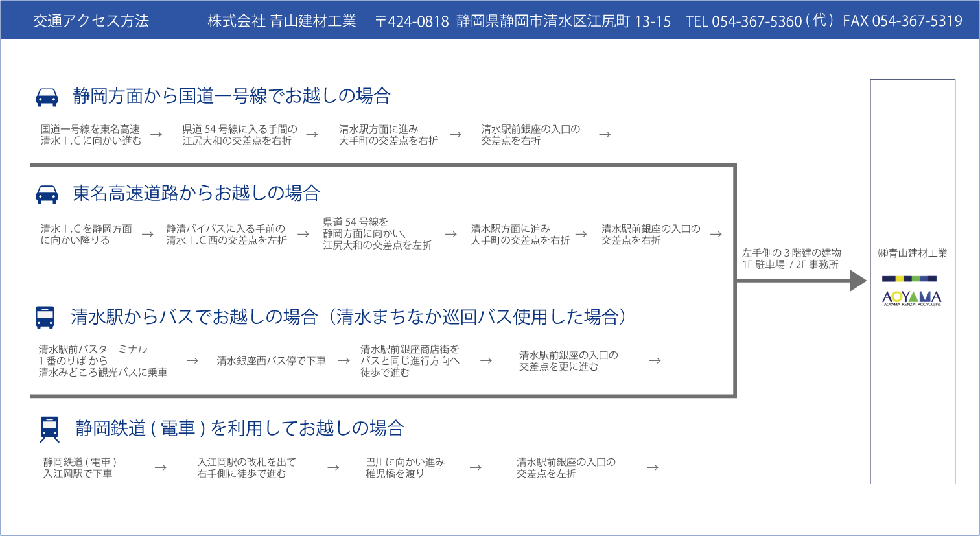Click the step 静清バイパスに入る手前の清水I.C西の交差点を左折

pos(226,235)
